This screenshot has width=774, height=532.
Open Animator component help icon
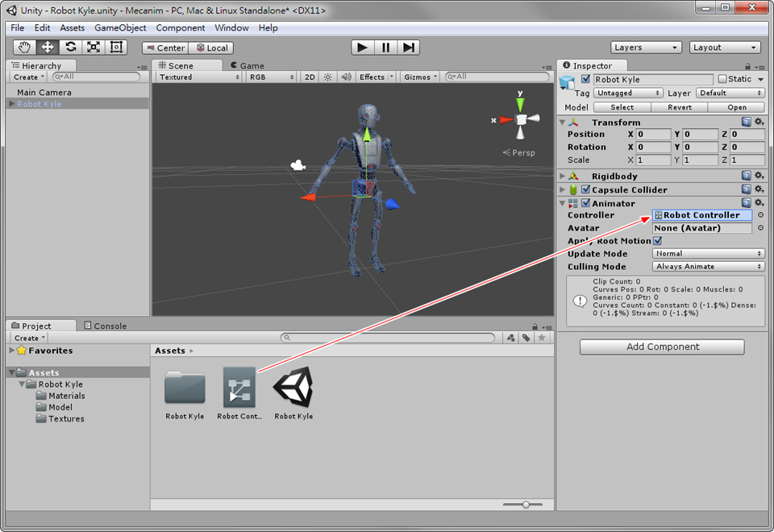(x=747, y=203)
